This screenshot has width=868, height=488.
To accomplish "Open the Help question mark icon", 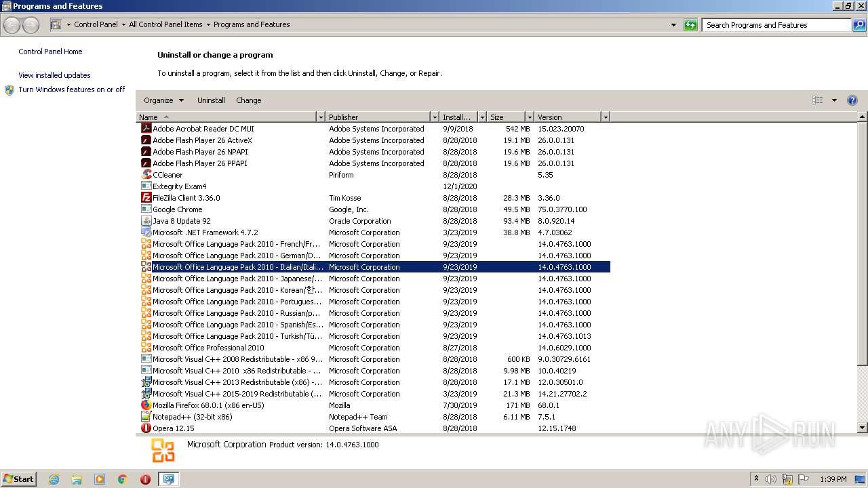I will point(852,100).
